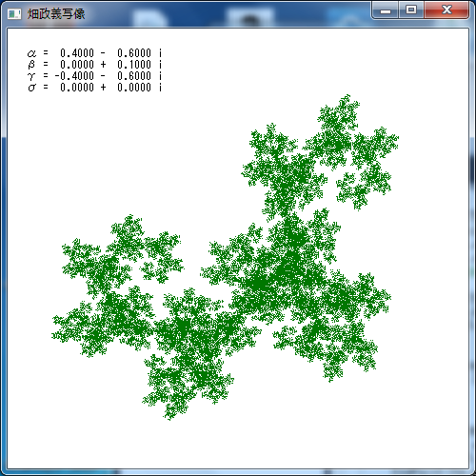The width and height of the screenshot is (476, 476).
Task: Select the β imaginary value 0.1000
Action: 134,65
